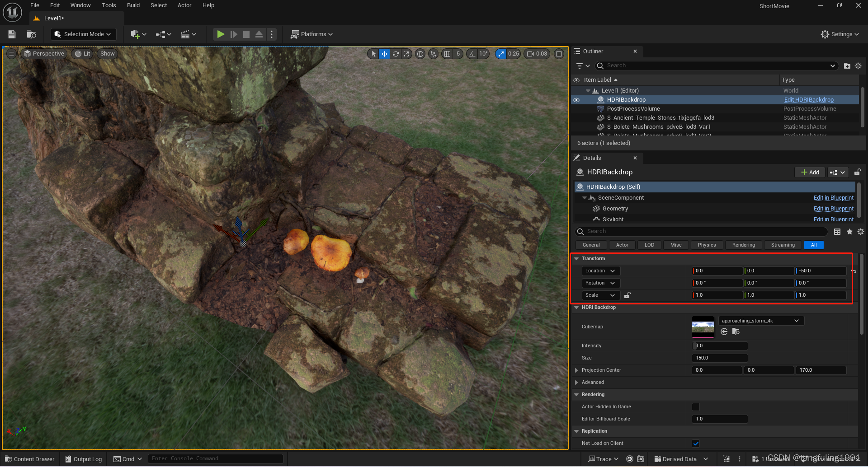
Task: Save the current level
Action: click(12, 34)
